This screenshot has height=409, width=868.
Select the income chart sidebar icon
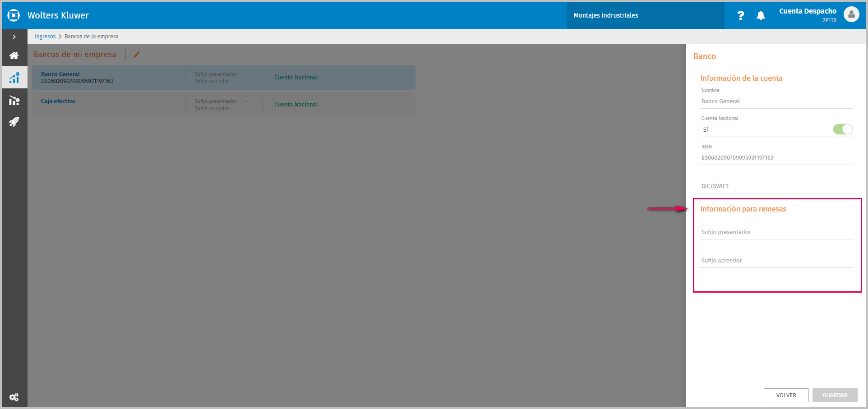(14, 78)
